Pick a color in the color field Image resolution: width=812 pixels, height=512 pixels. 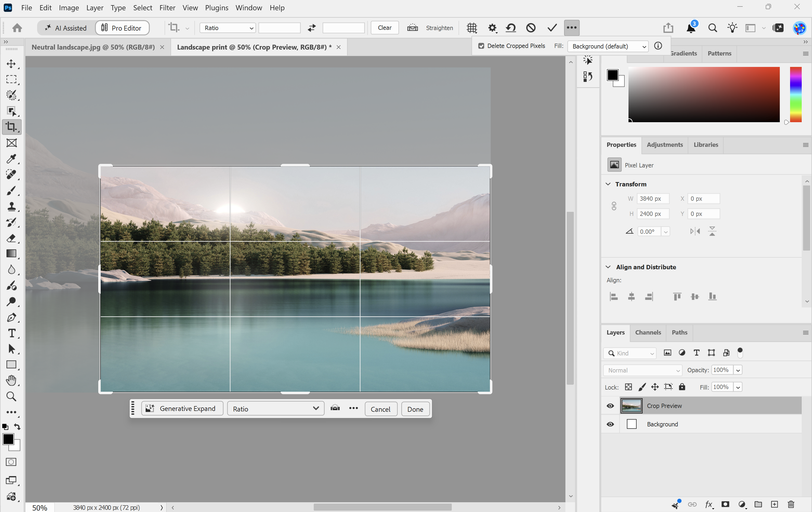click(x=704, y=95)
